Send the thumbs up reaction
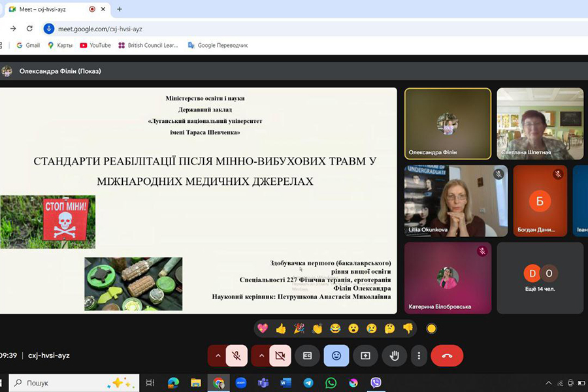 tap(281, 329)
